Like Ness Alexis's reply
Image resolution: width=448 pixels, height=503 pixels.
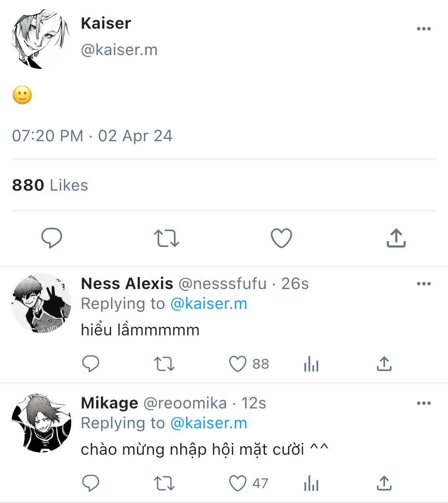pyautogui.click(x=237, y=364)
